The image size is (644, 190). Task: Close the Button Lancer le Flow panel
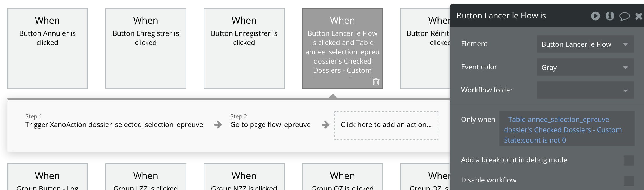[x=639, y=16]
